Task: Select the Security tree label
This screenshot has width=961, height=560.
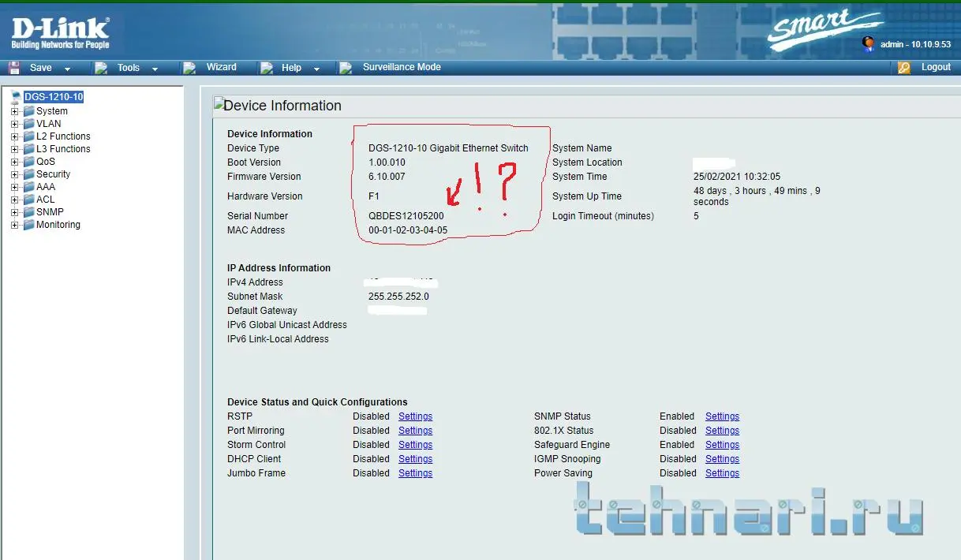Action: 53,174
